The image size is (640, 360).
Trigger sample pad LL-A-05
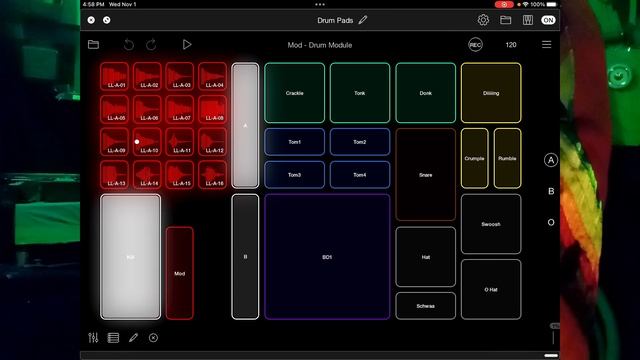(x=115, y=109)
